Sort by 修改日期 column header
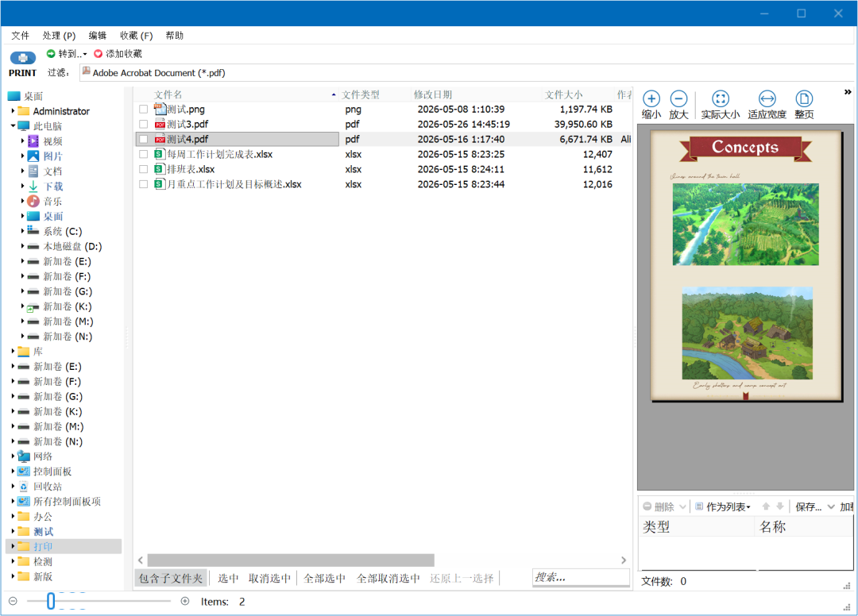Image resolution: width=858 pixels, height=616 pixels. (476, 94)
